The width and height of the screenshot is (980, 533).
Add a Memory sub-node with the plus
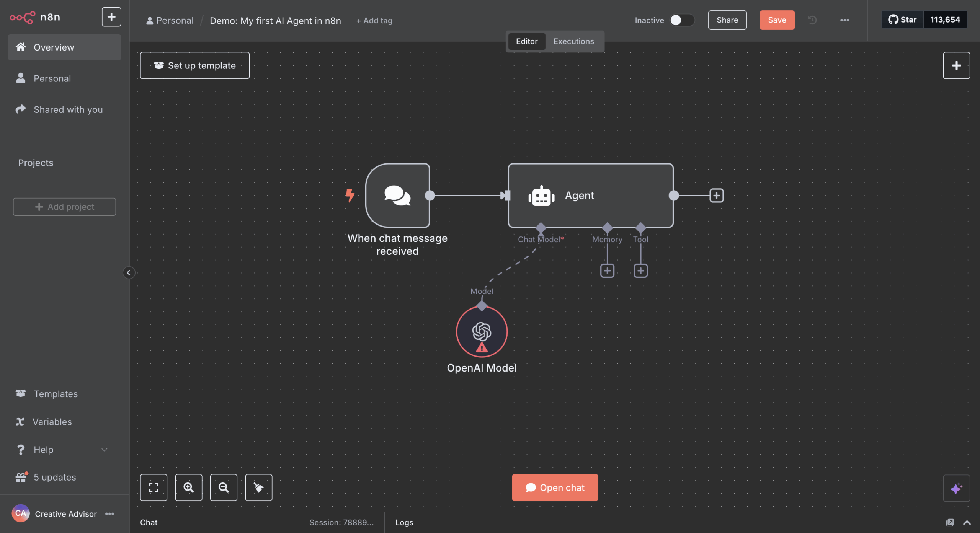tap(607, 271)
